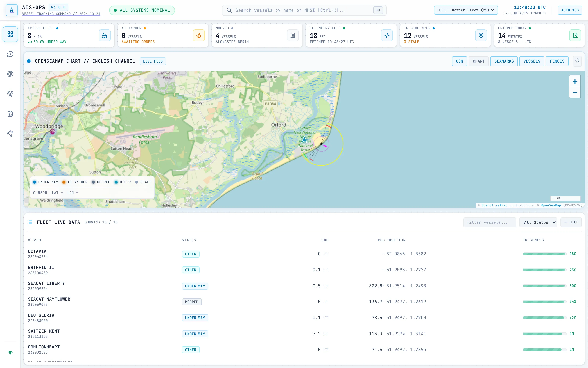
Task: Click Vessel Tracking Command subtitle link
Action: 61,14
